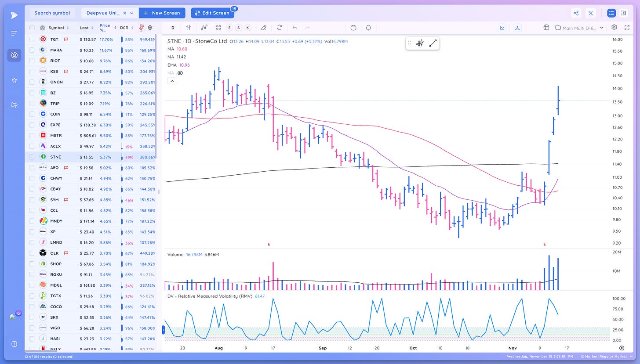Select the STNE row in watchlist
640x364 pixels.
point(91,157)
